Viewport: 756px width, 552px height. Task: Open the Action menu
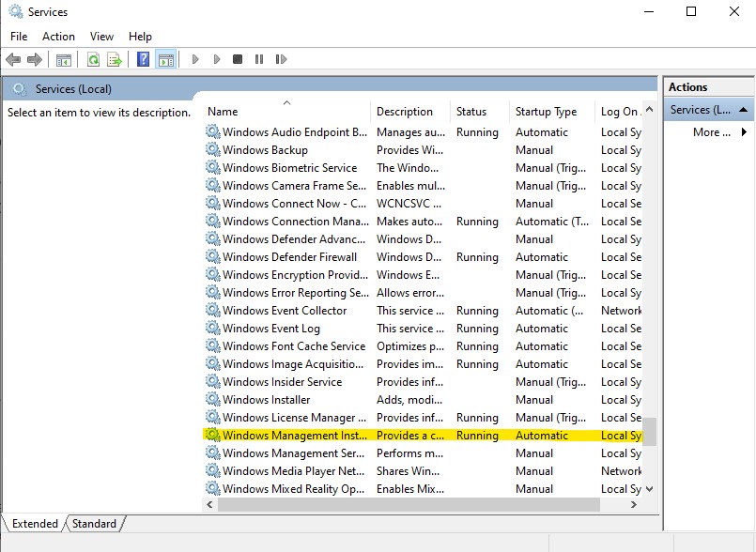coord(58,37)
